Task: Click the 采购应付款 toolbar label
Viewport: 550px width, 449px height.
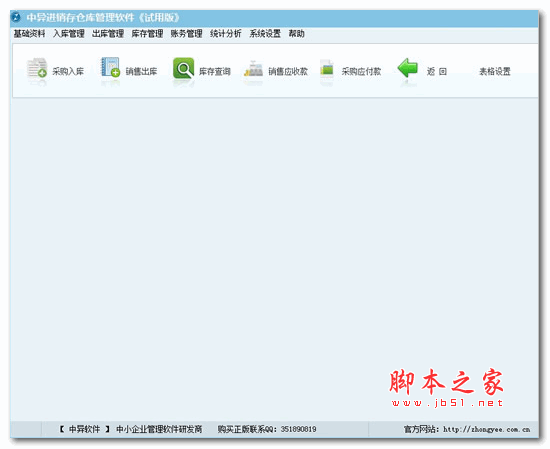Action: (x=361, y=72)
